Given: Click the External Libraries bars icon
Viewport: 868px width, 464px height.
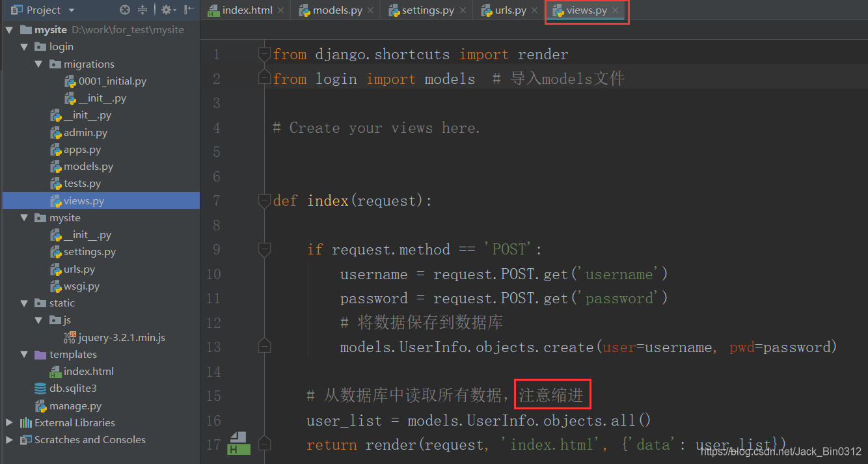Looking at the screenshot, I should [x=26, y=423].
